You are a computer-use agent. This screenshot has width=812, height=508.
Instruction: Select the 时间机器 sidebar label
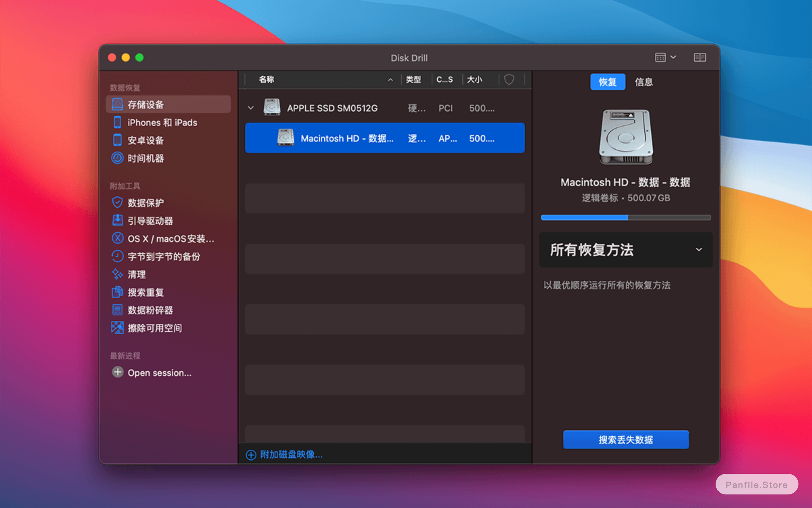146,158
